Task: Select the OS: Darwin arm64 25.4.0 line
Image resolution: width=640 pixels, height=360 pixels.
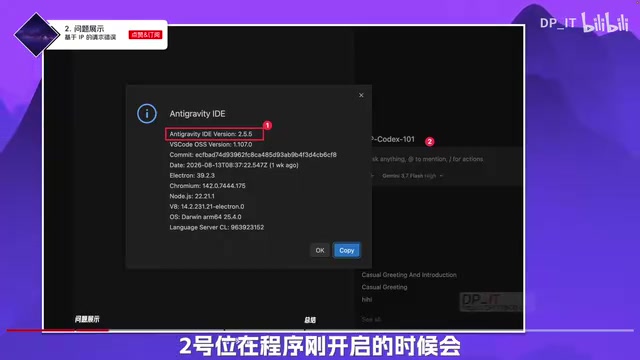Action: pos(205,217)
